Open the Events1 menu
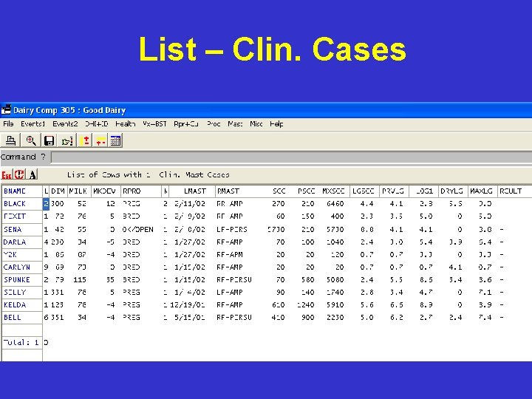Image resolution: width=532 pixels, height=399 pixels. click(33, 124)
